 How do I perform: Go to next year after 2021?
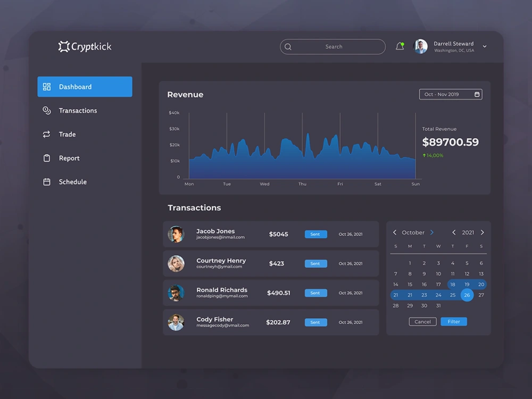483,232
